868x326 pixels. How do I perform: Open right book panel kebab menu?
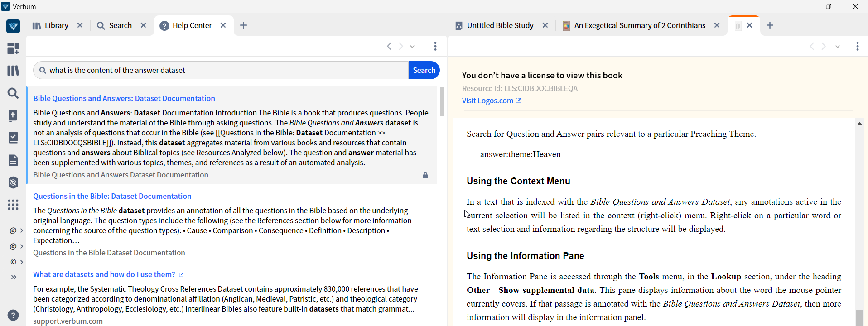coord(858,46)
